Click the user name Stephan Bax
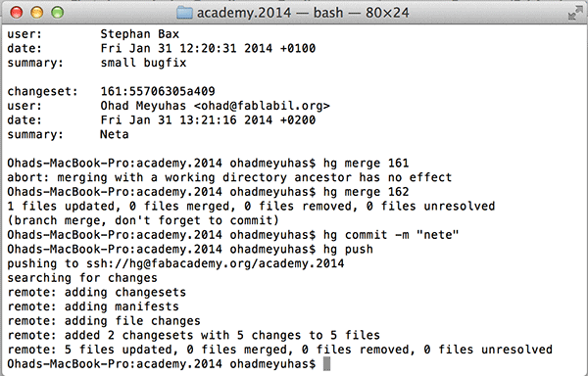 tap(139, 34)
